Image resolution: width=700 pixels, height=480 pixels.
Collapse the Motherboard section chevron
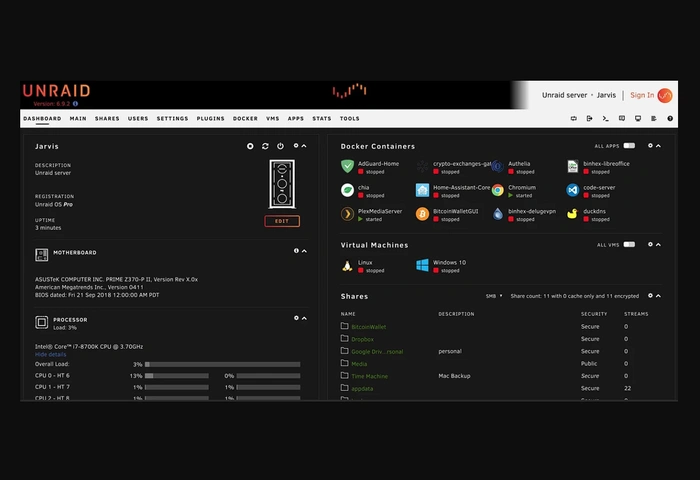(304, 251)
